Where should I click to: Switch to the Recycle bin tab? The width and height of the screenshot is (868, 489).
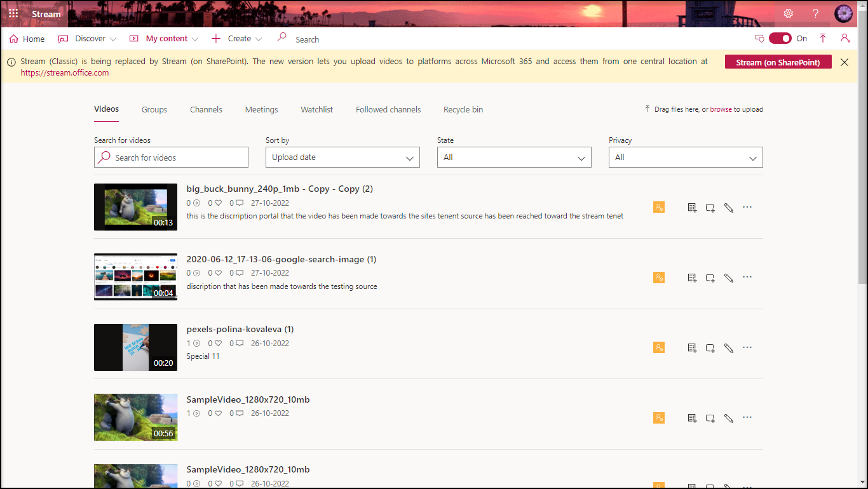(463, 110)
